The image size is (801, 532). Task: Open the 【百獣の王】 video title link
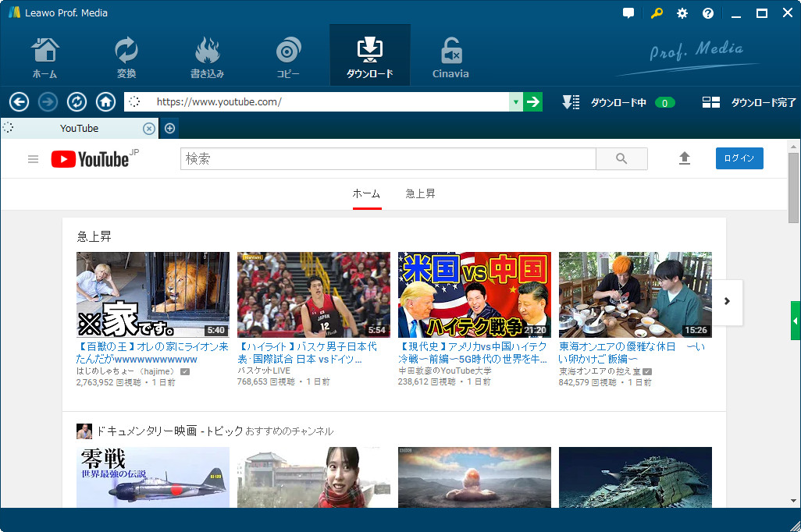click(152, 353)
